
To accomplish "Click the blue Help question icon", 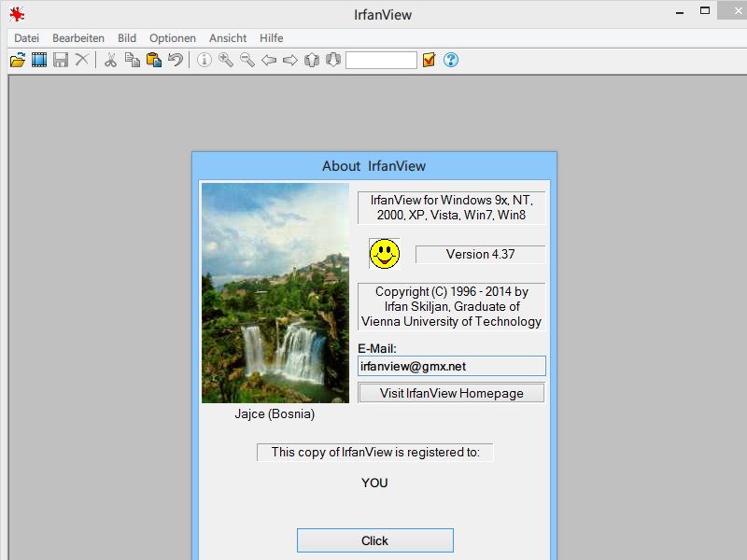I will coord(451,60).
